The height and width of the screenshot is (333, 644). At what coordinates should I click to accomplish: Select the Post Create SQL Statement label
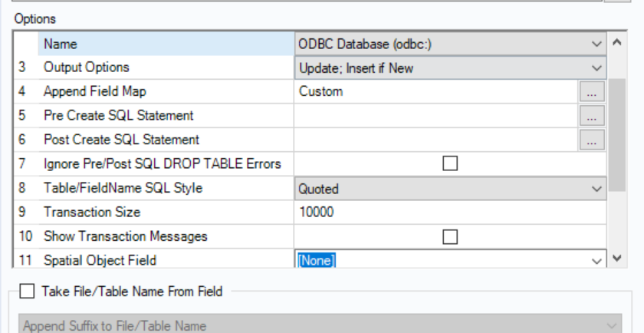click(x=121, y=140)
